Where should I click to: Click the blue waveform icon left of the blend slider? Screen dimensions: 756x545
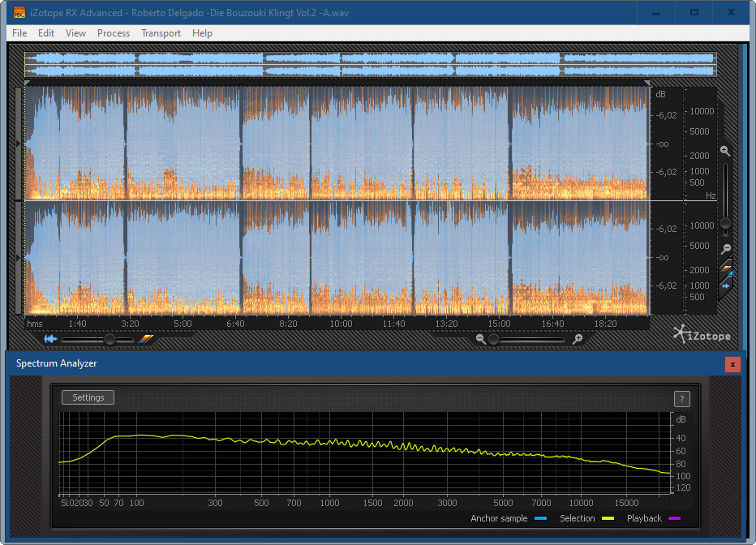(51, 339)
